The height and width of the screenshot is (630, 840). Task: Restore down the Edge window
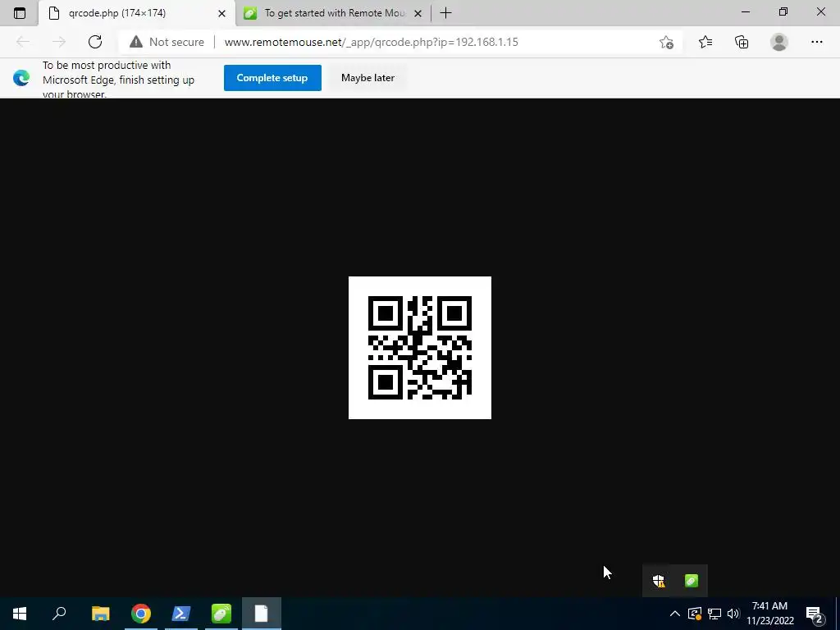[783, 11]
